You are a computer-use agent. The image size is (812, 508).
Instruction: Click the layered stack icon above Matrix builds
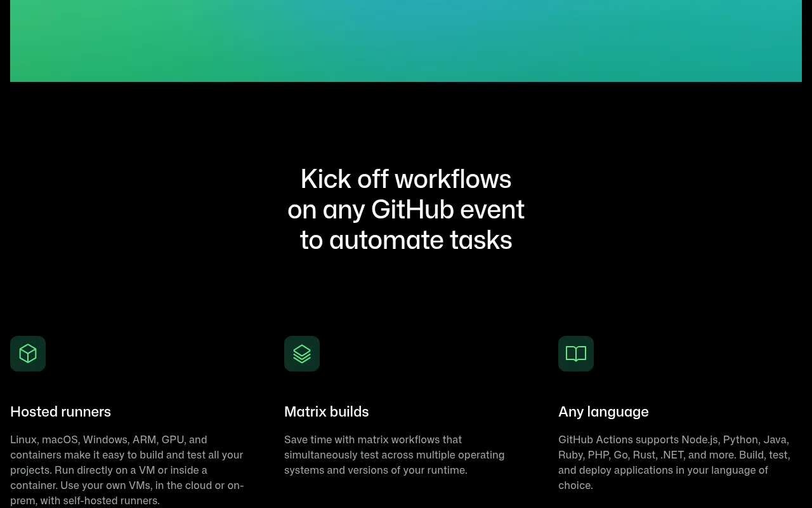(302, 354)
